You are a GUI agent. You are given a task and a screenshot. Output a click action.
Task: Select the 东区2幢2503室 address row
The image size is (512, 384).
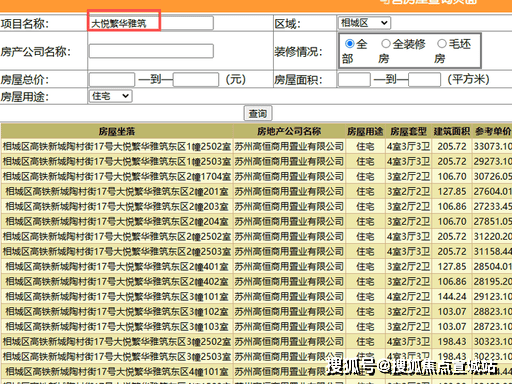(x=117, y=251)
